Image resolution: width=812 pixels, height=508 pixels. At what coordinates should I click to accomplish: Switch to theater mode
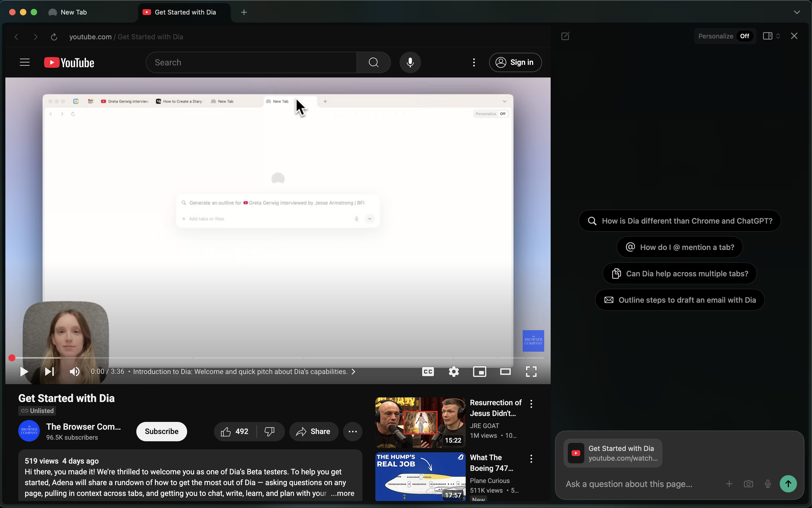(x=505, y=372)
